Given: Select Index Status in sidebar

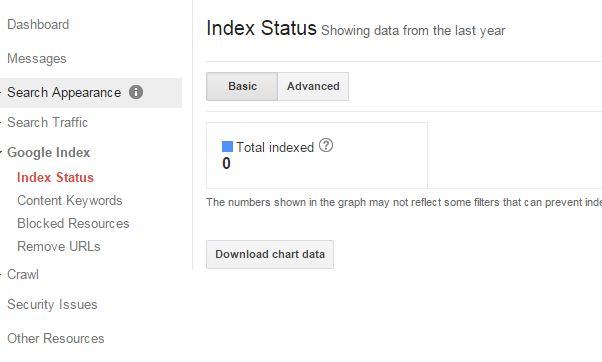Looking at the screenshot, I should pyautogui.click(x=55, y=177).
